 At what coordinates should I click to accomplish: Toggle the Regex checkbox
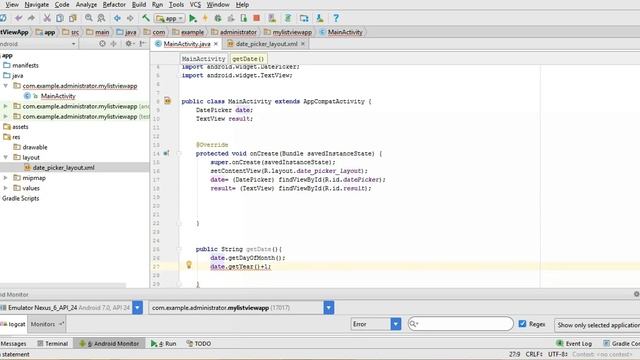522,324
